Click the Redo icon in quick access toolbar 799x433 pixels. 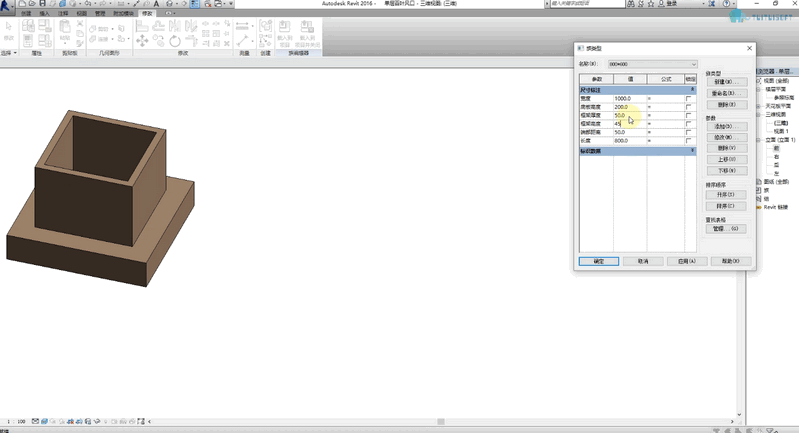[x=103, y=4]
